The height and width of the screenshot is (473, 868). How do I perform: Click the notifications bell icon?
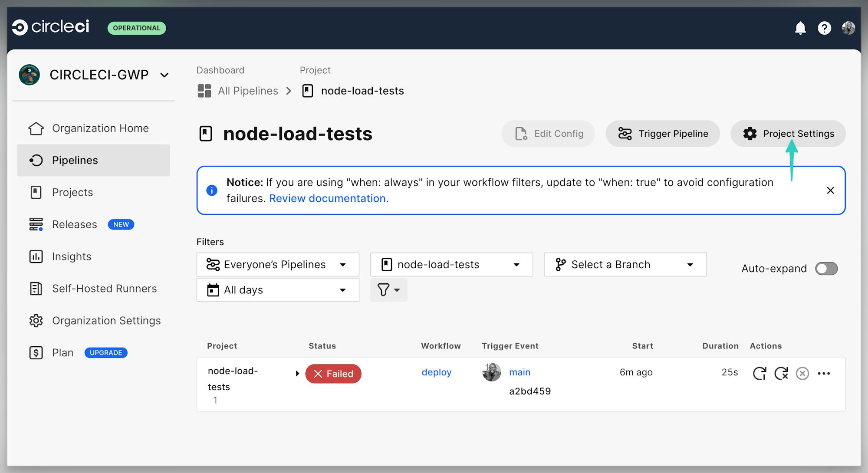pyautogui.click(x=800, y=28)
